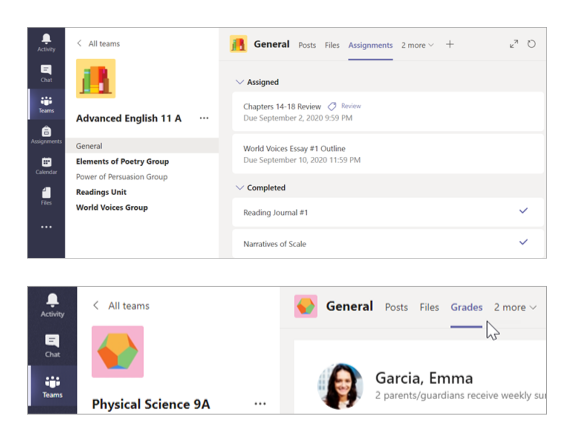Click the refresh icon in Assignments header

[x=531, y=44]
